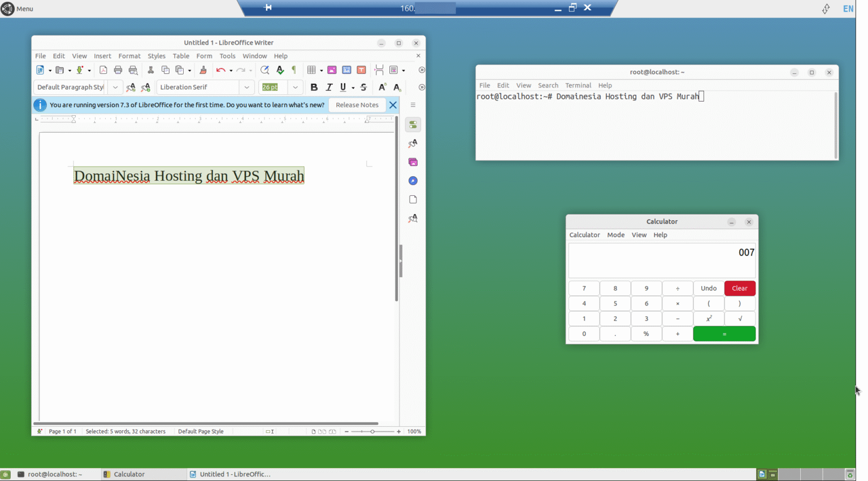This screenshot has width=868, height=481.
Task: Click Insert Image icon in Writer toolbar
Action: pos(332,70)
